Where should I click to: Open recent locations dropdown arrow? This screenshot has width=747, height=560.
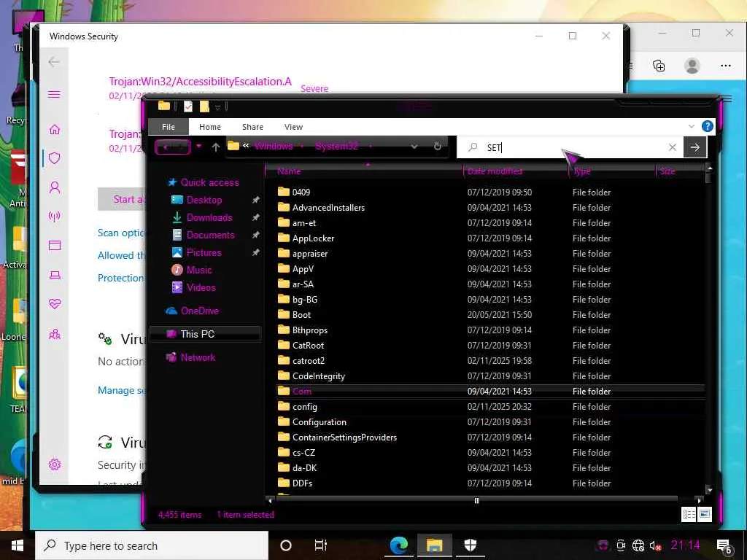pos(199,146)
